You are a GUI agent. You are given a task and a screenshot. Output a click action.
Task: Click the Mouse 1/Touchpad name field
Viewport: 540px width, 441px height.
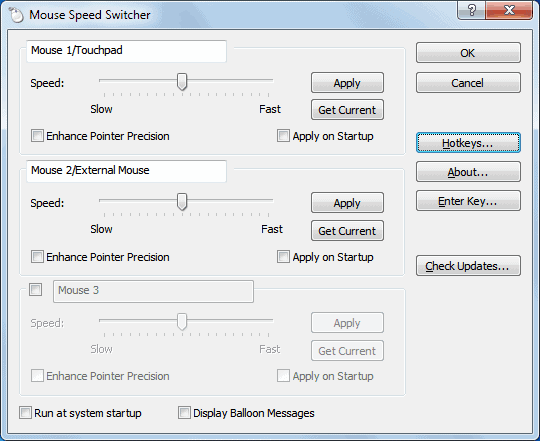point(126,51)
